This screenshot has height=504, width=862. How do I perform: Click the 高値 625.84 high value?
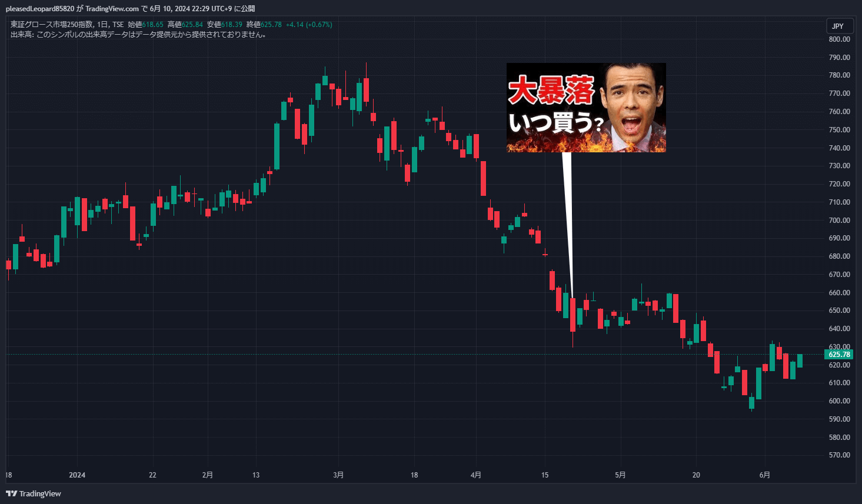[x=185, y=25]
